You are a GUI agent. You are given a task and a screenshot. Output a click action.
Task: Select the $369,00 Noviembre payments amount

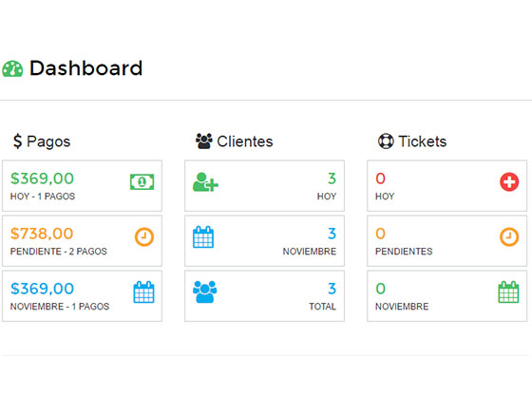(42, 289)
